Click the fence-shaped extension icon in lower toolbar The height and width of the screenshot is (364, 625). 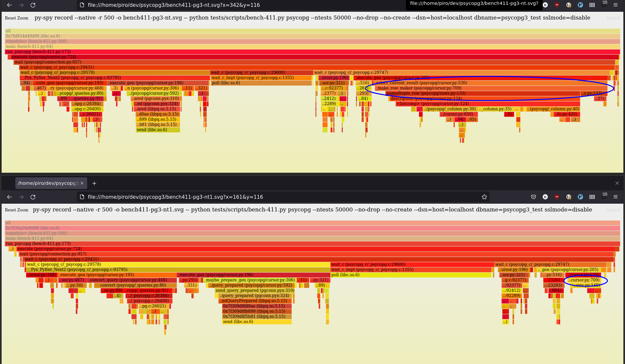point(592,197)
